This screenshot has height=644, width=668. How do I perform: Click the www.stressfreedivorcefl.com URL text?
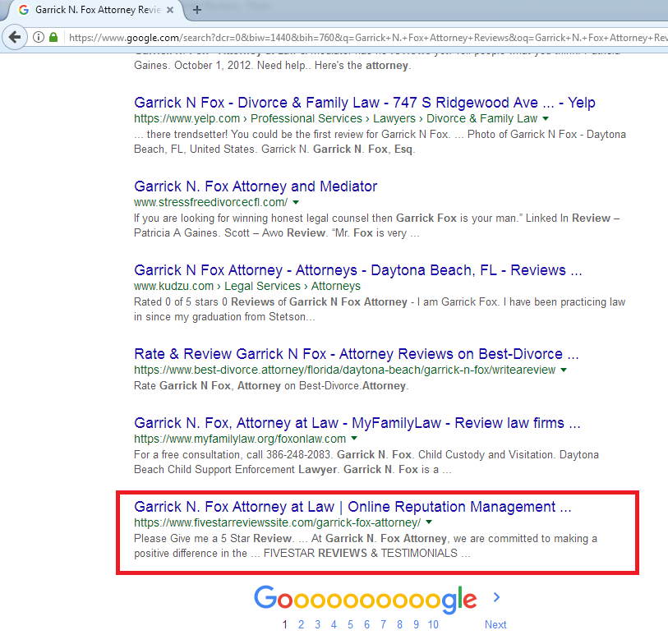pyautogui.click(x=211, y=202)
